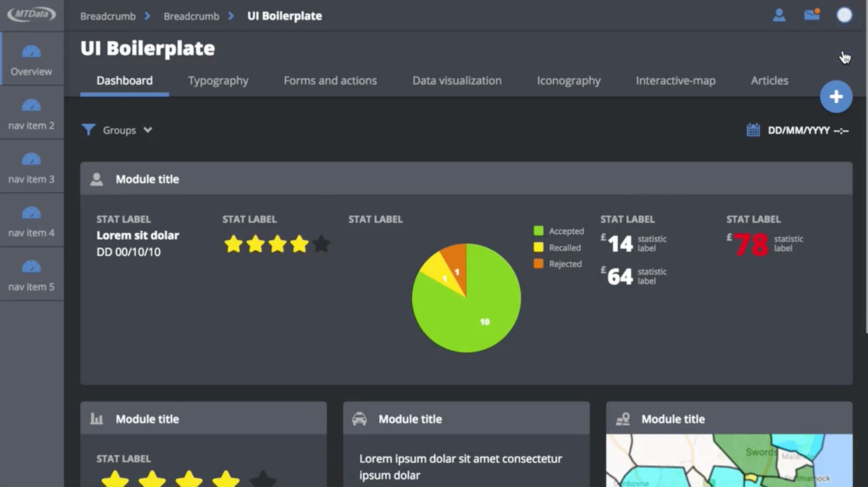The width and height of the screenshot is (868, 487).
Task: Click the £14 statistic value
Action: 617,243
